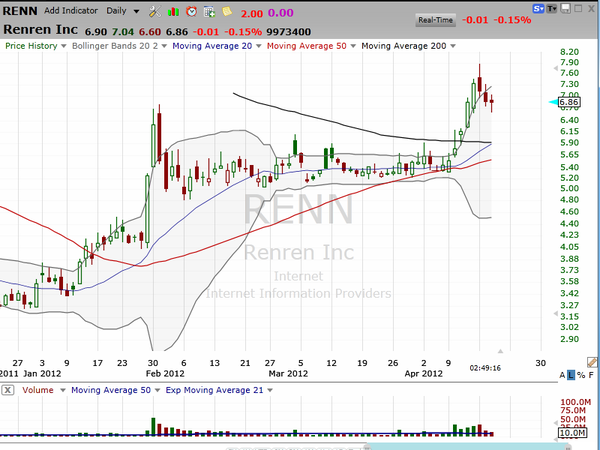The image size is (600, 450).
Task: Click the blue S symbol-link icon
Action: pyautogui.click(x=538, y=8)
